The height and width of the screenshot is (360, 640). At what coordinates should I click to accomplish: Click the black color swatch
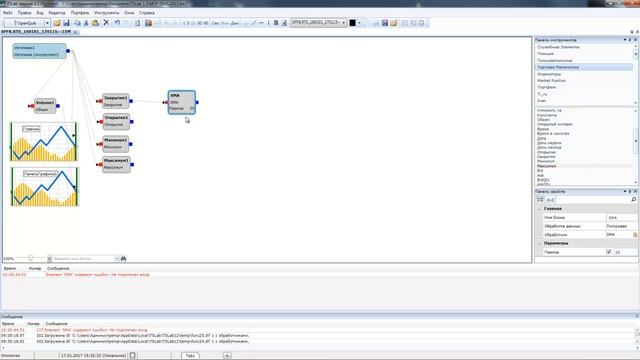pyautogui.click(x=353, y=23)
